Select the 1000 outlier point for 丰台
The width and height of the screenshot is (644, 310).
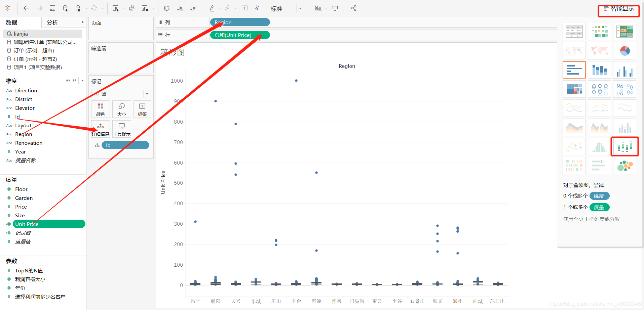point(296,81)
